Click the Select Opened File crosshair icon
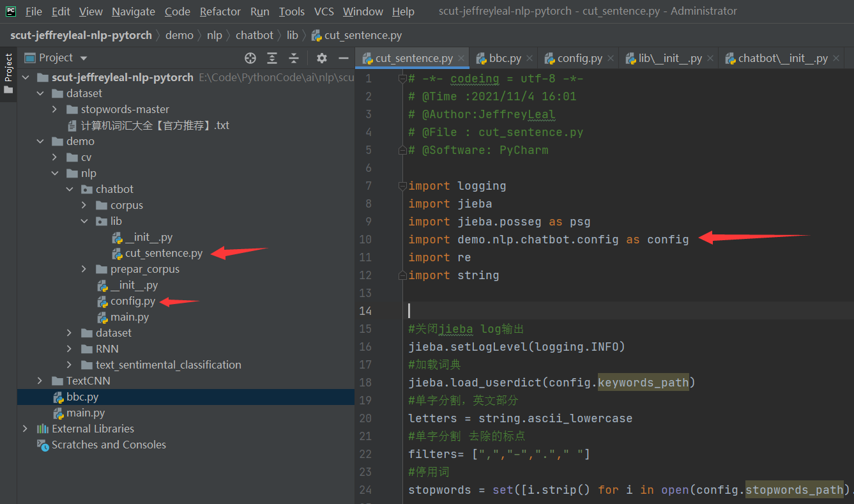This screenshot has height=504, width=854. coord(250,58)
